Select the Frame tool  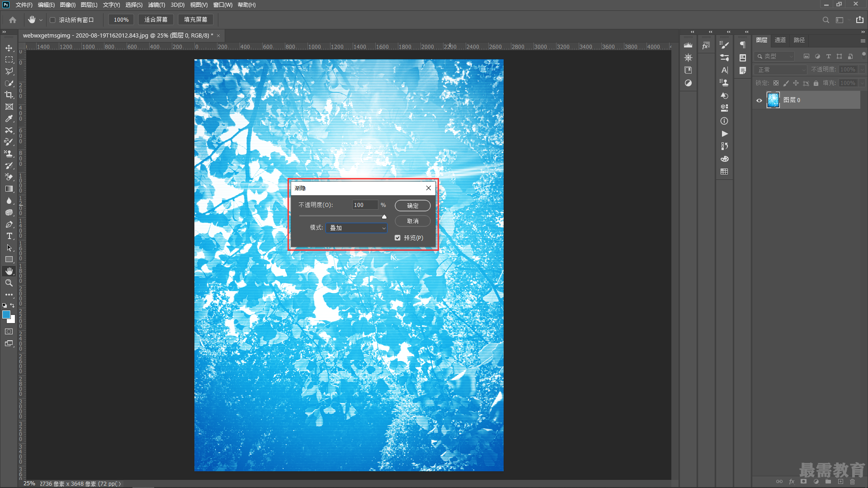[9, 107]
